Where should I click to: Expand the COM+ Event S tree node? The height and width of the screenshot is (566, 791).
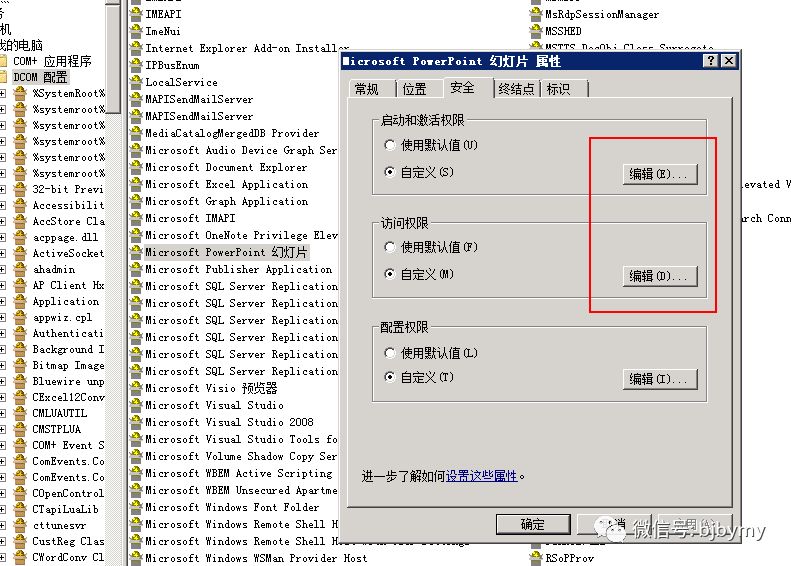[x=3, y=445]
